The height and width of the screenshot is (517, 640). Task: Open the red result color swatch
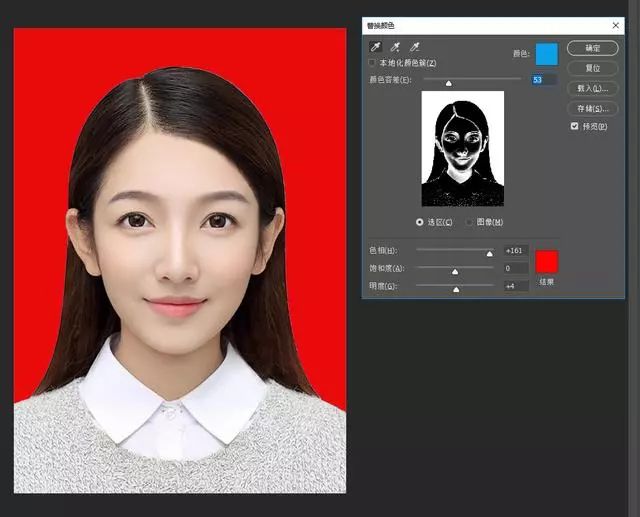(547, 261)
